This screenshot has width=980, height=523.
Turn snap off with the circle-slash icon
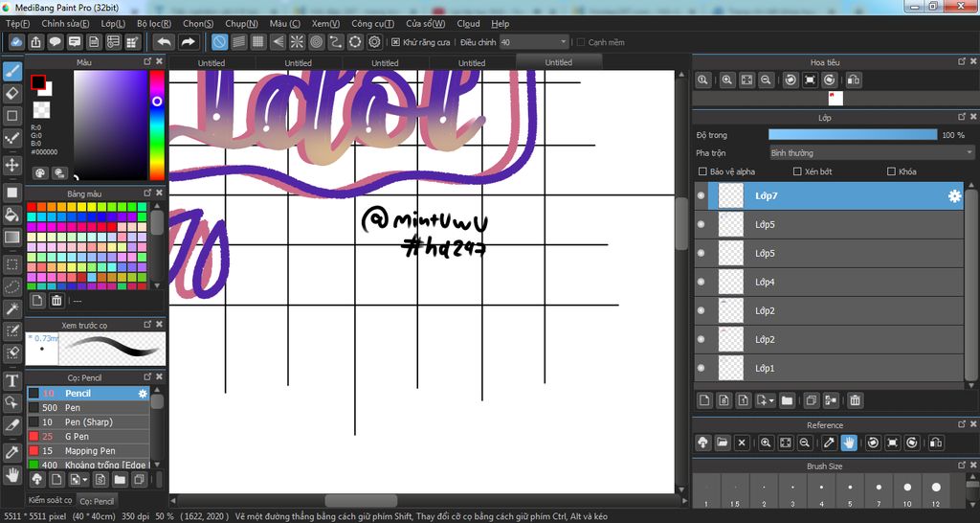[219, 42]
